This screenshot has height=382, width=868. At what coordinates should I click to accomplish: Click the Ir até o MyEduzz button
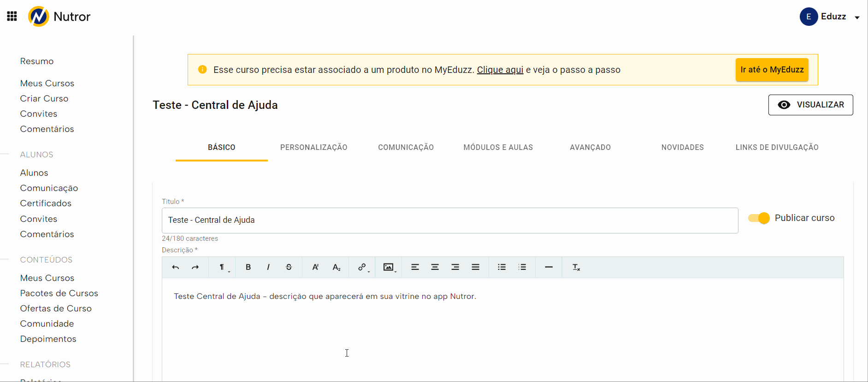pyautogui.click(x=772, y=70)
